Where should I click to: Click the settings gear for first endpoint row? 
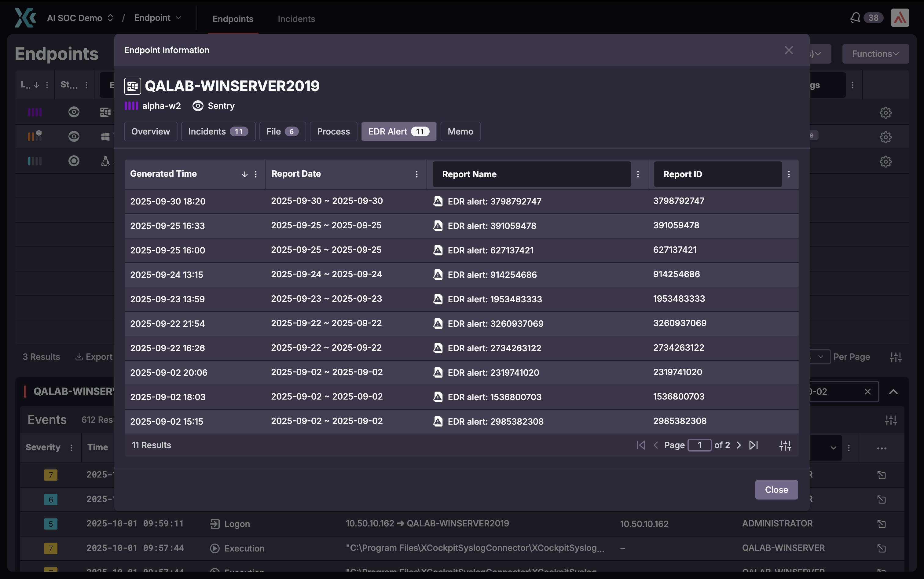pos(885,112)
